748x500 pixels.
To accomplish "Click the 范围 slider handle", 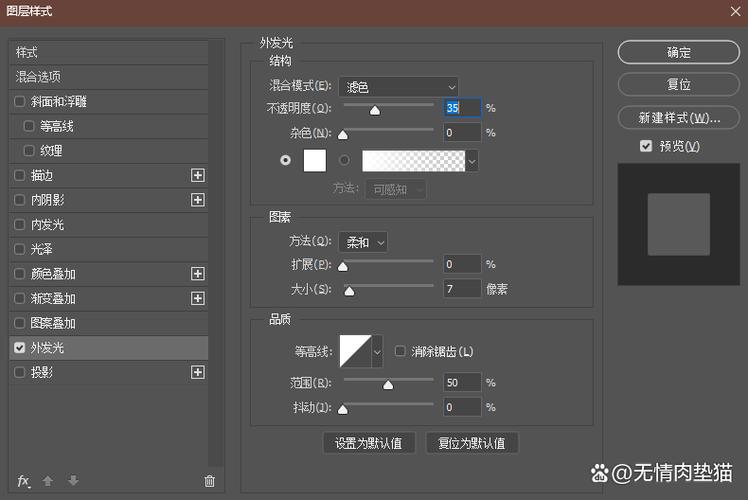I will [x=388, y=385].
